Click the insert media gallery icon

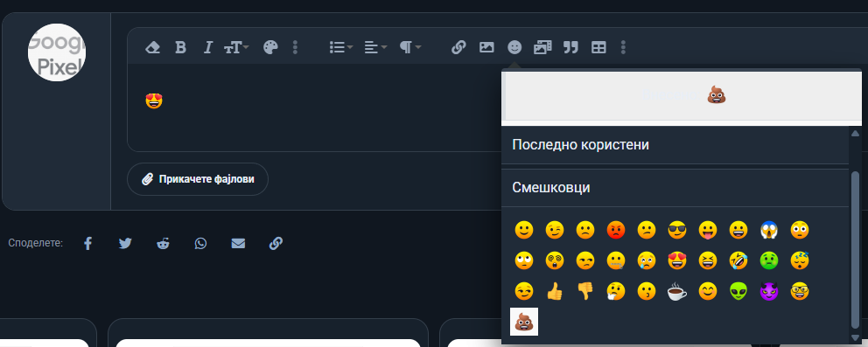pos(542,47)
